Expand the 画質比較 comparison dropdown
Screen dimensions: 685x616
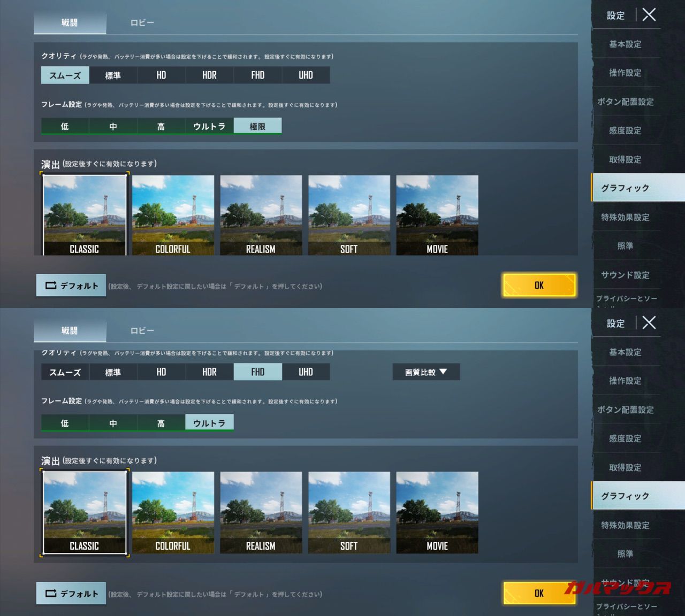[426, 372]
